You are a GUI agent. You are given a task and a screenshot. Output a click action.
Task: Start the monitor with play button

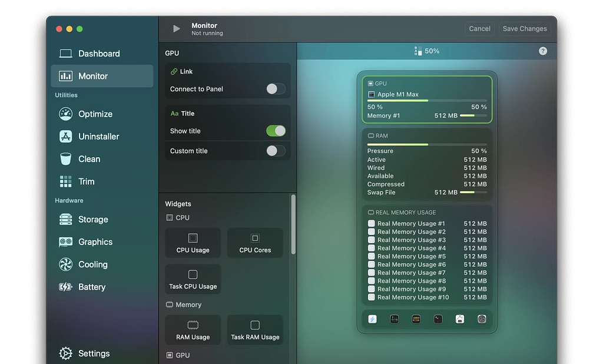[176, 29]
